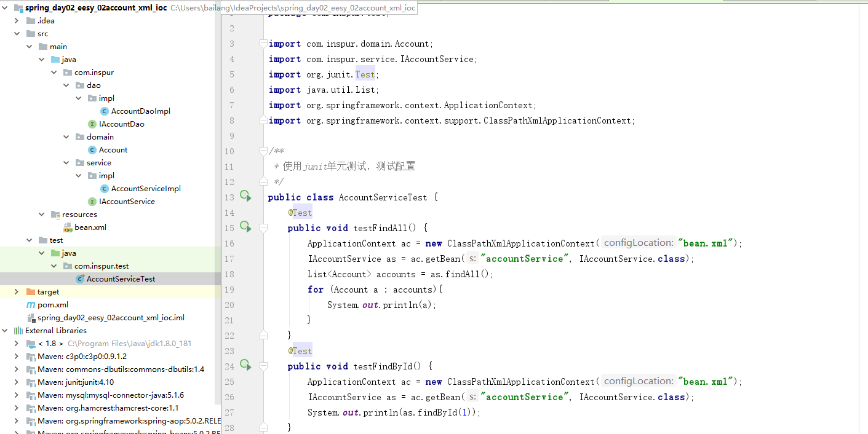Click the class name AccountServiceTest in code
868x434 pixels.
coord(383,197)
